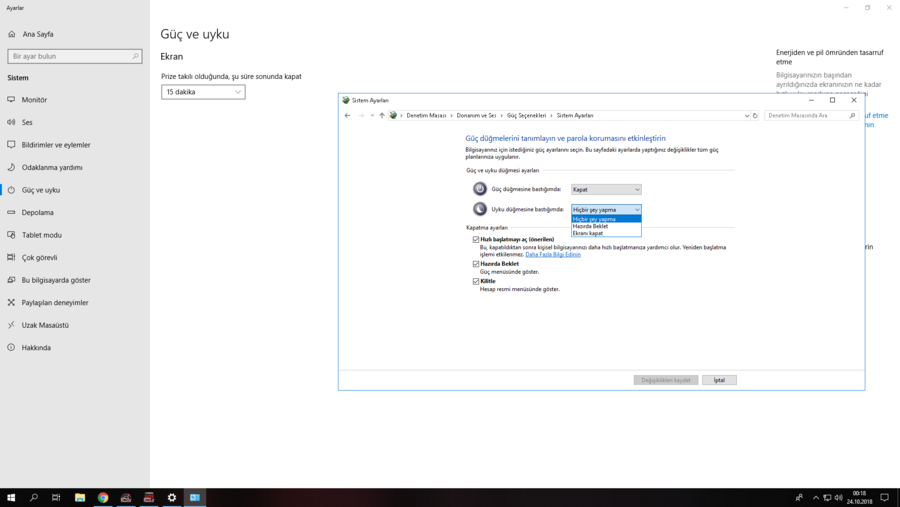
Task: Go back in Sistem Ayarları window
Action: (x=347, y=115)
